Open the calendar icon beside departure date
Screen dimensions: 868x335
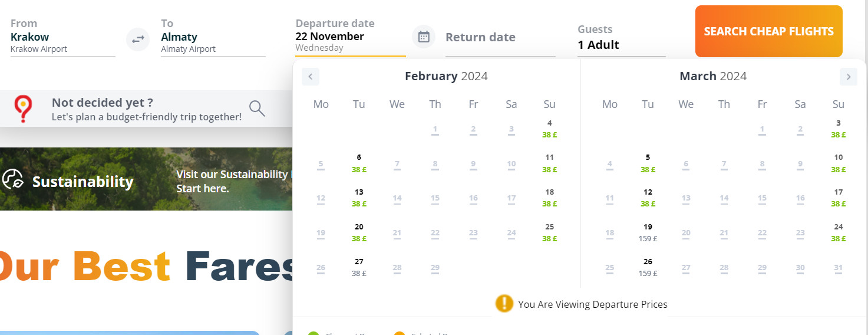pos(424,37)
